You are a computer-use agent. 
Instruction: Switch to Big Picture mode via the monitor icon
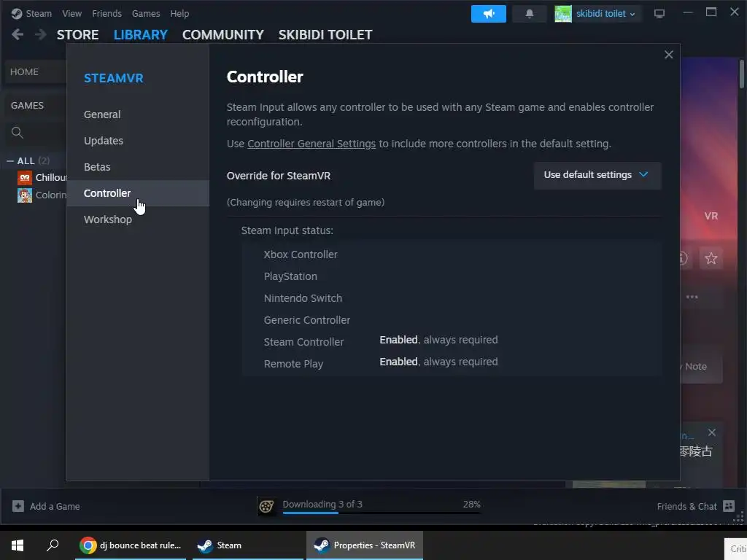(x=659, y=14)
